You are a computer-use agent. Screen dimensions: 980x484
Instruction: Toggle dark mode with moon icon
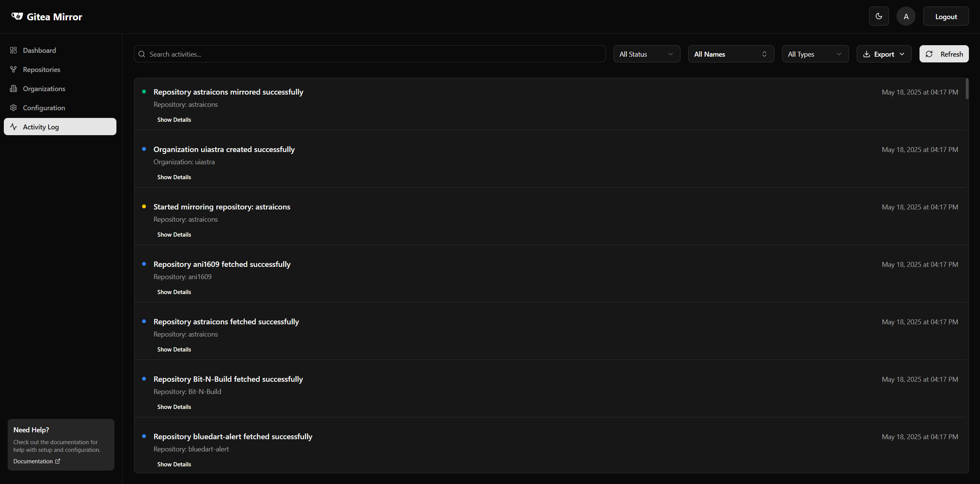(x=879, y=16)
